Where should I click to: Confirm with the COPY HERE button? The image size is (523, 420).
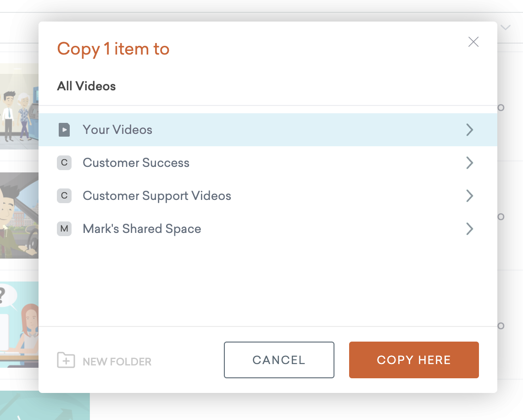(413, 360)
